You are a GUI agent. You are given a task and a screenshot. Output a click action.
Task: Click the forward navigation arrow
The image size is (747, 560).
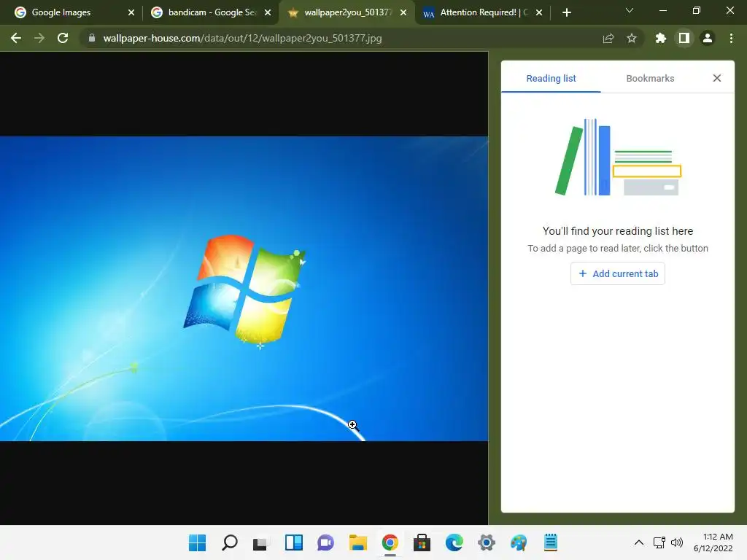pyautogui.click(x=39, y=38)
